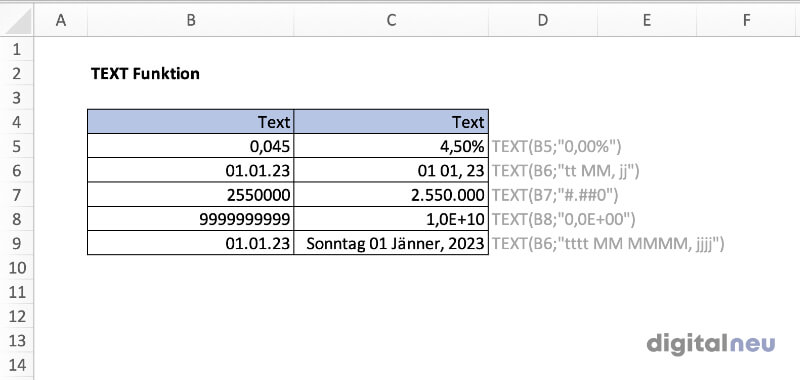
Task: Select row 2 header
Action: pos(17,73)
